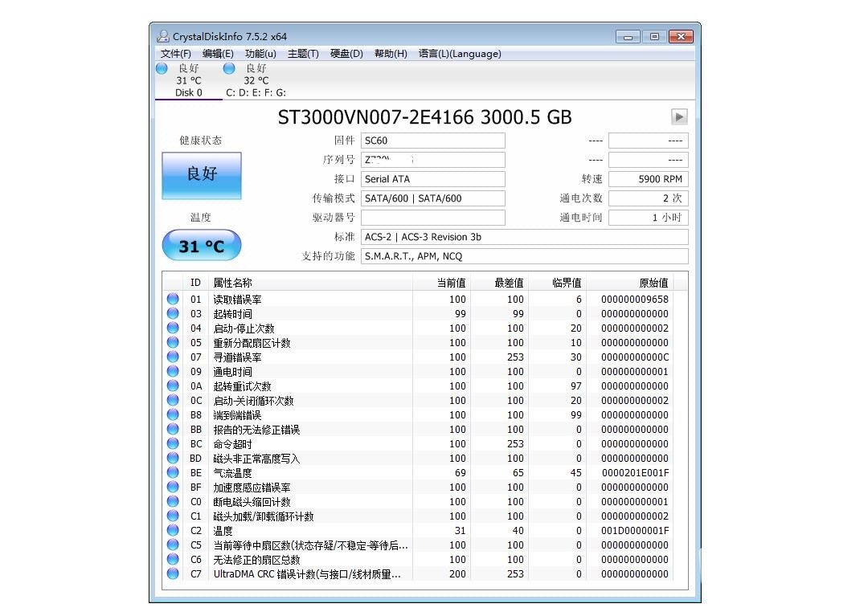
Task: Close the CrystalDiskInfo window
Action: coord(681,36)
